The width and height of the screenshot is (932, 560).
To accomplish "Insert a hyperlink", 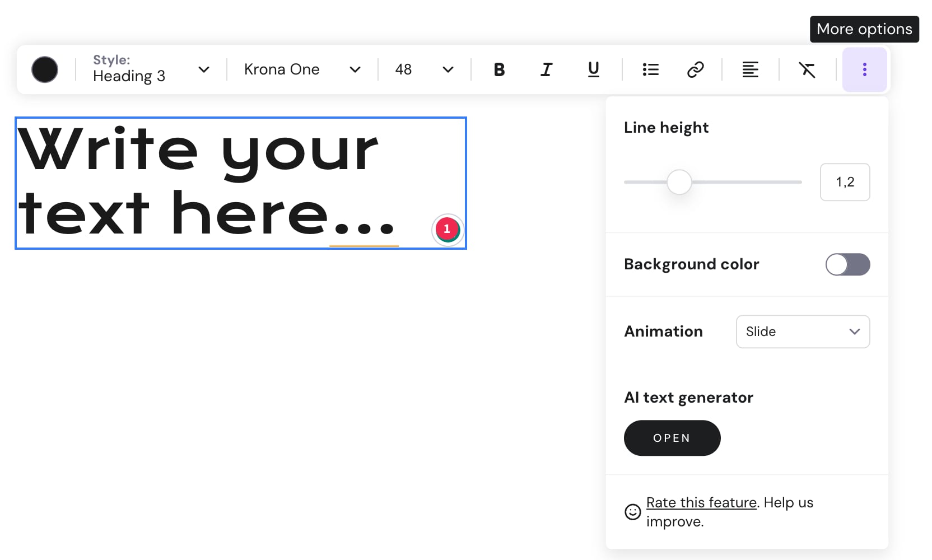I will click(695, 69).
